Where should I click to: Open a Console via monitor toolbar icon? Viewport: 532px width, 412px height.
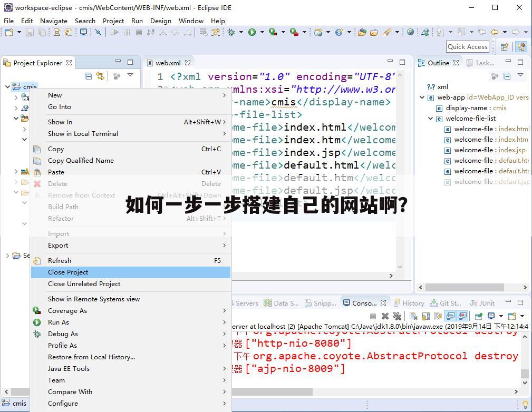click(x=83, y=32)
